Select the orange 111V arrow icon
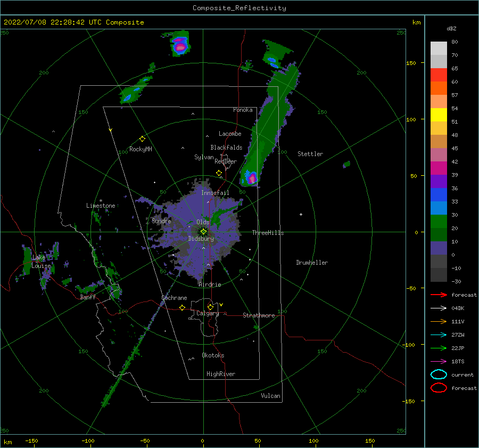 point(439,321)
